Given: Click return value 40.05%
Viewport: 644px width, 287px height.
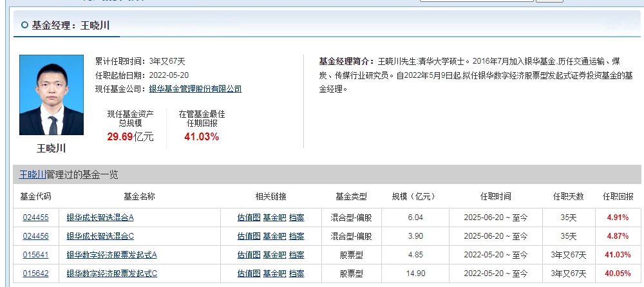Looking at the screenshot, I should [618, 273].
